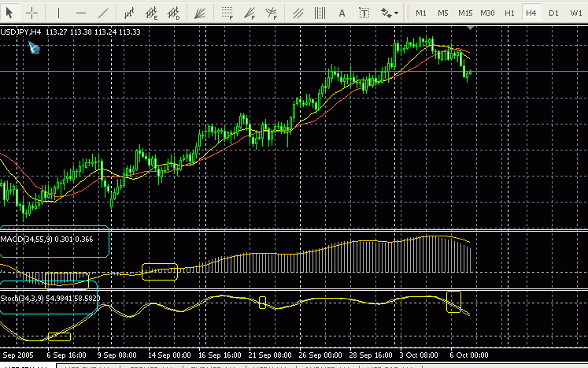Select the D1 daily timeframe
The height and width of the screenshot is (368, 588).
[x=553, y=13]
